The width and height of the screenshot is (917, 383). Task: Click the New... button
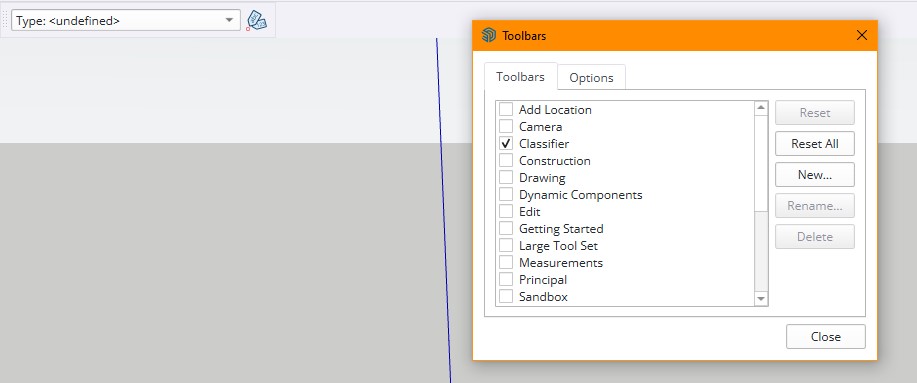pyautogui.click(x=815, y=174)
